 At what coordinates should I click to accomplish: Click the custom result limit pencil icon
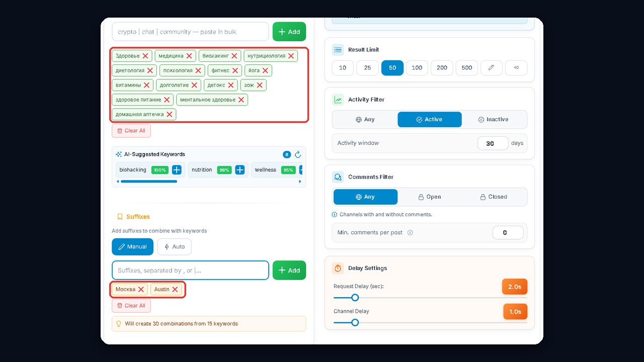pos(492,68)
